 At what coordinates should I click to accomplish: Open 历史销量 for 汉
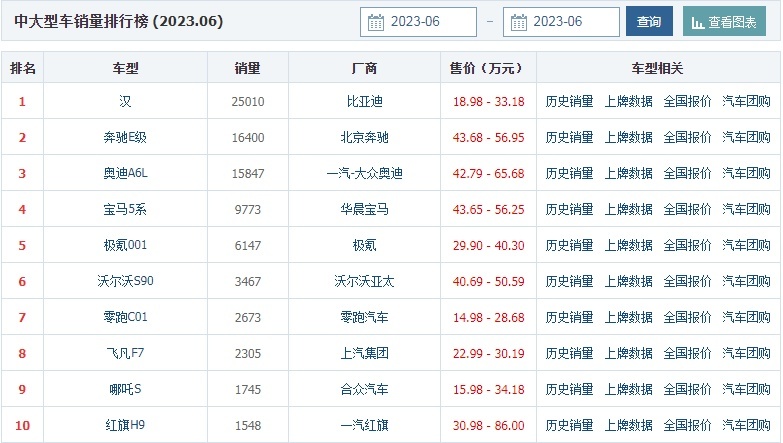pyautogui.click(x=569, y=101)
